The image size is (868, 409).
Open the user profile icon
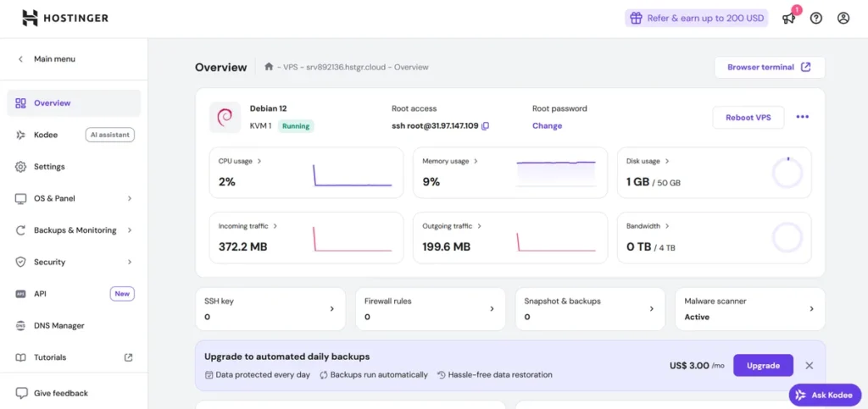[x=843, y=19]
